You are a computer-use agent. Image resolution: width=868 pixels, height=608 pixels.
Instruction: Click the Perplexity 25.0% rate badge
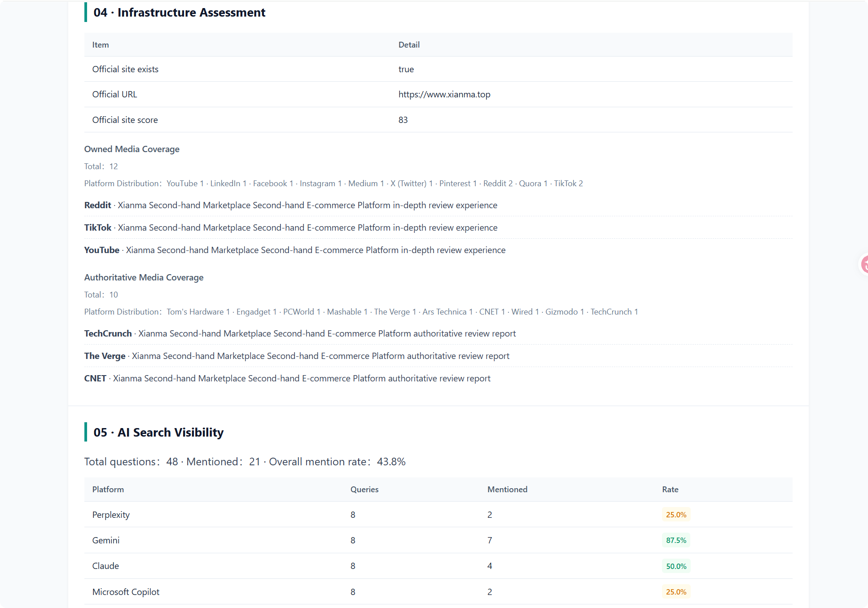676,515
